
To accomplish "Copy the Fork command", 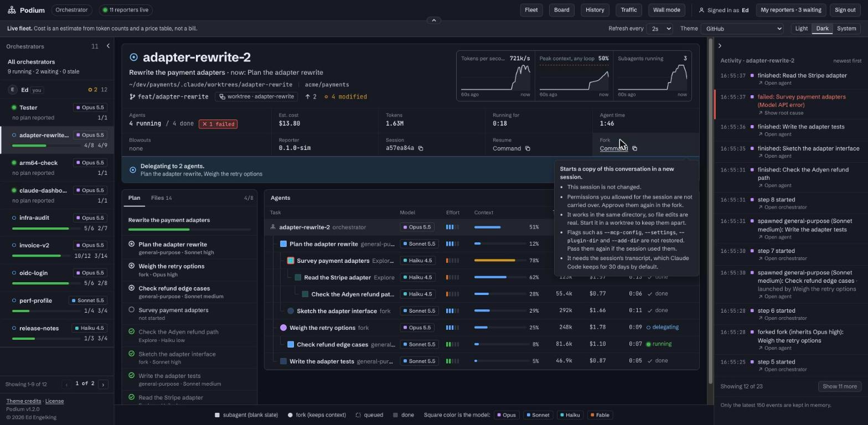I will [x=634, y=148].
